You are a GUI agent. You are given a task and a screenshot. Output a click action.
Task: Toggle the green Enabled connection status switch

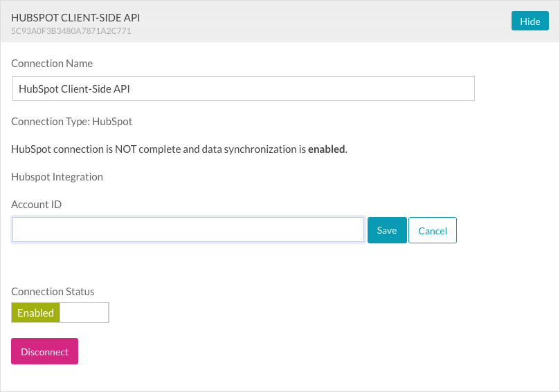(x=36, y=312)
